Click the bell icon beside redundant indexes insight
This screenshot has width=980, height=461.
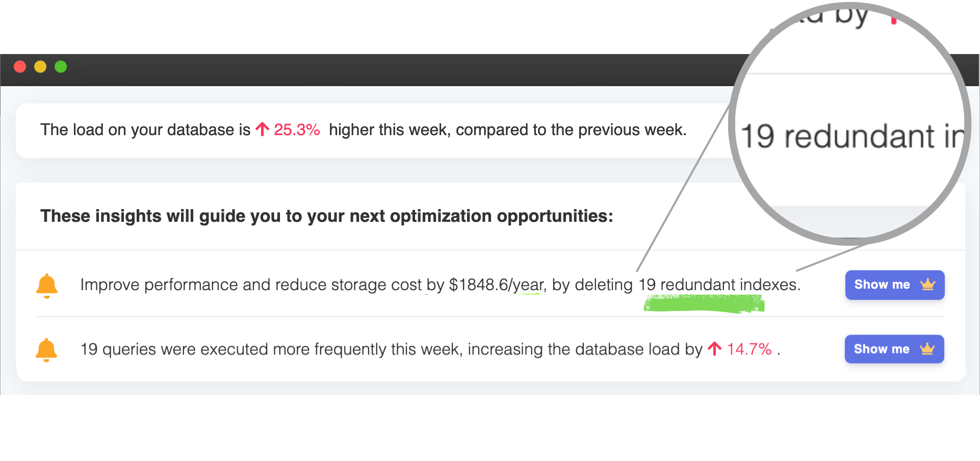tap(47, 286)
